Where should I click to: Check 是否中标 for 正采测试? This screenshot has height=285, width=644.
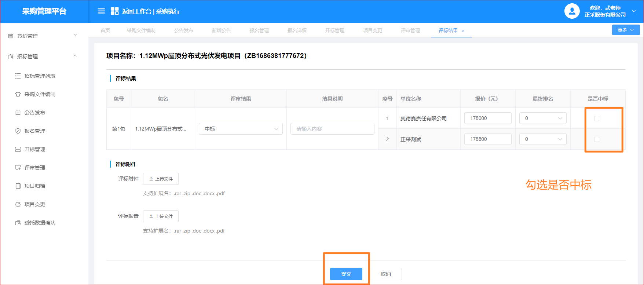[597, 139]
